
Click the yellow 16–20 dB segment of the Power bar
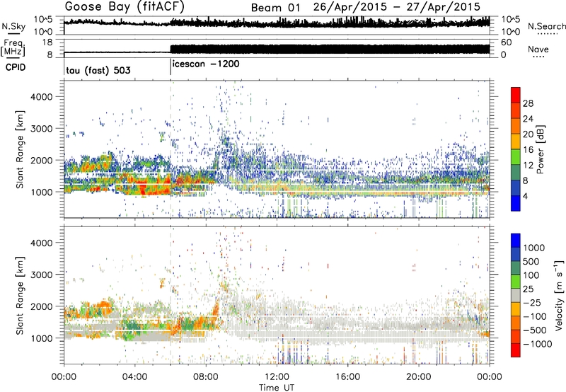coord(516,142)
